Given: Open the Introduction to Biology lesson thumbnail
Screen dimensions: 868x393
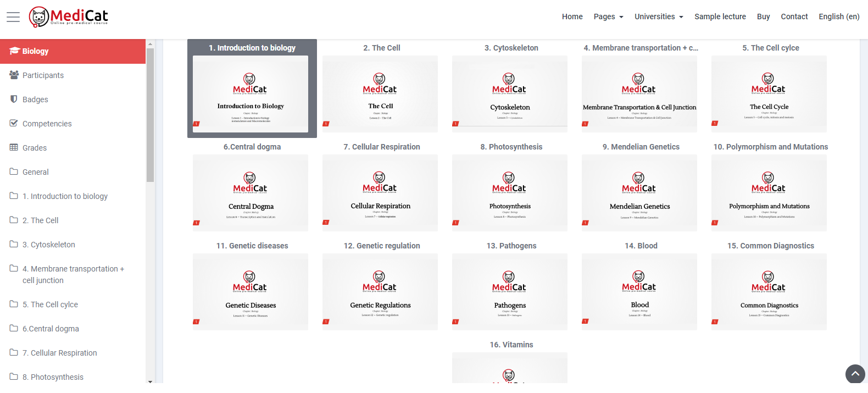Looking at the screenshot, I should click(x=251, y=94).
